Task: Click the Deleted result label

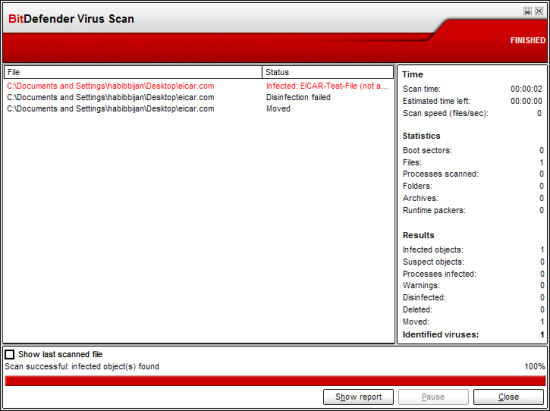Action: (x=417, y=310)
